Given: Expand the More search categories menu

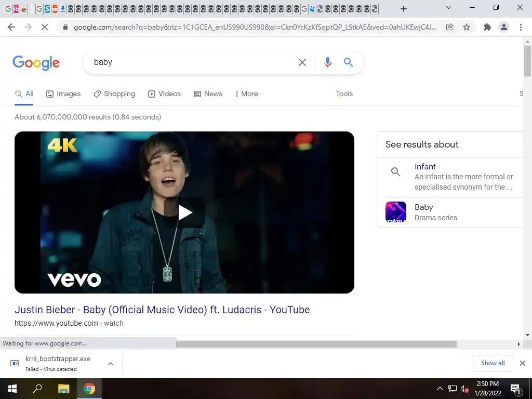Looking at the screenshot, I should pos(247,94).
